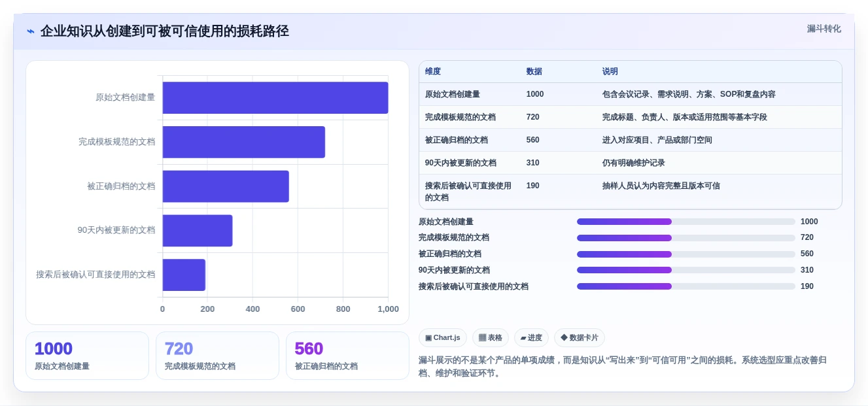
Task: Click the description 进入对应项目、产品或部门空间
Action: [657, 140]
